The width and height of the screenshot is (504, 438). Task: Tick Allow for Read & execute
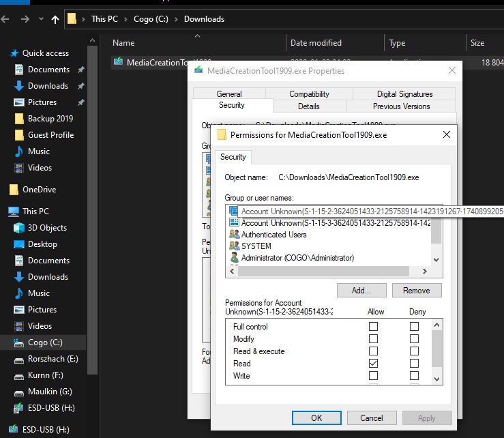coord(373,351)
